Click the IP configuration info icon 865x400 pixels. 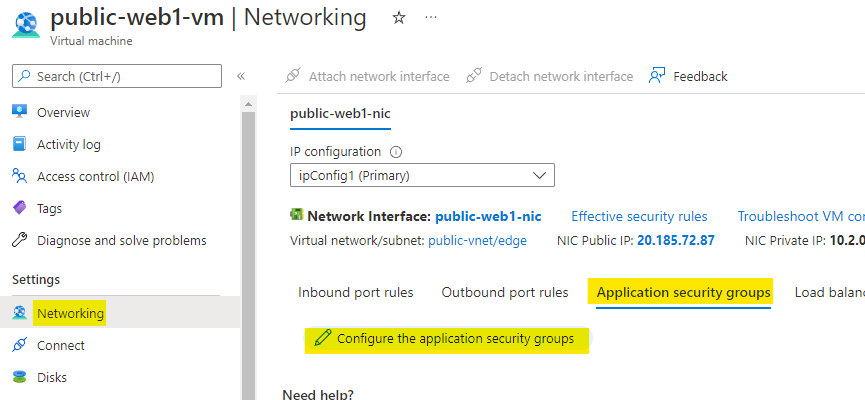click(396, 152)
